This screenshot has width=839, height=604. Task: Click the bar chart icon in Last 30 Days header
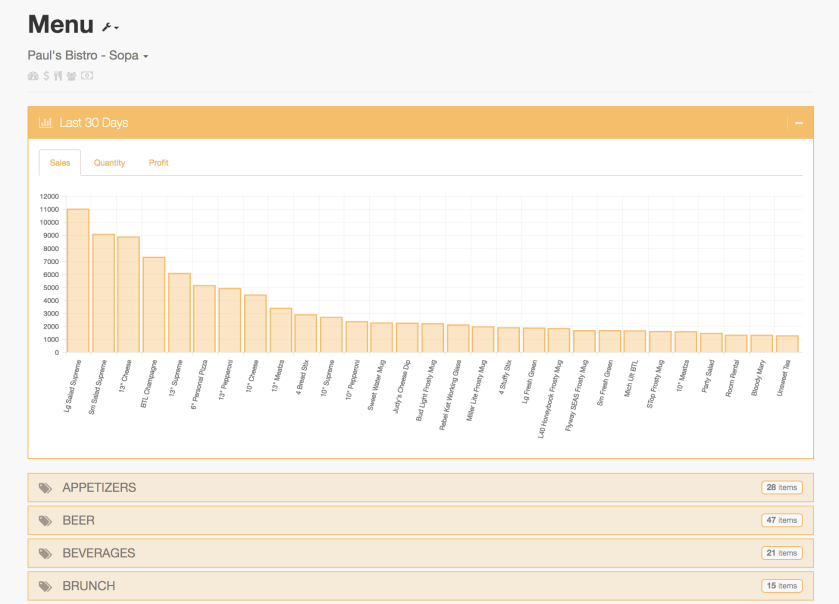45,123
